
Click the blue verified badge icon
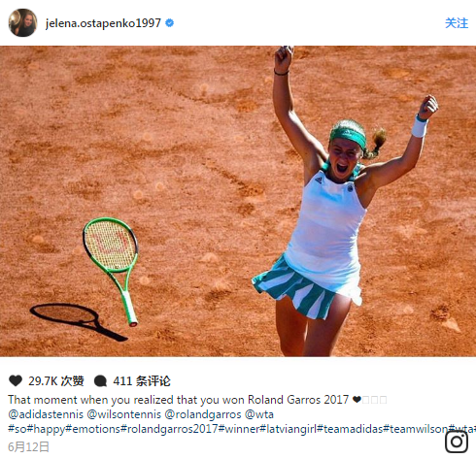coord(170,23)
